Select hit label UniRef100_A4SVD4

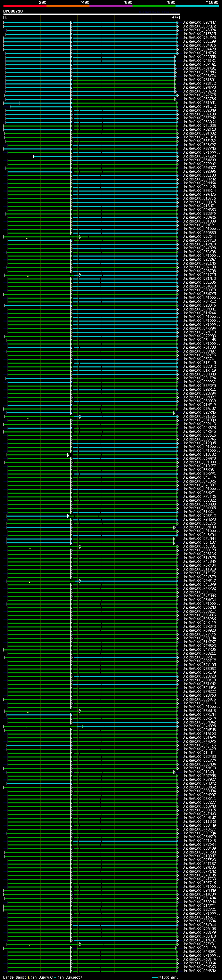tap(199, 535)
